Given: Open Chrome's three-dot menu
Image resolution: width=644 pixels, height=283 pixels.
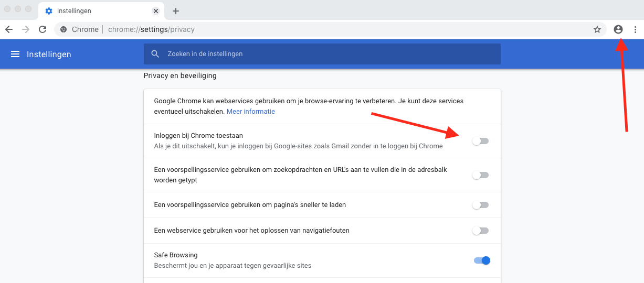Looking at the screenshot, I should point(635,29).
